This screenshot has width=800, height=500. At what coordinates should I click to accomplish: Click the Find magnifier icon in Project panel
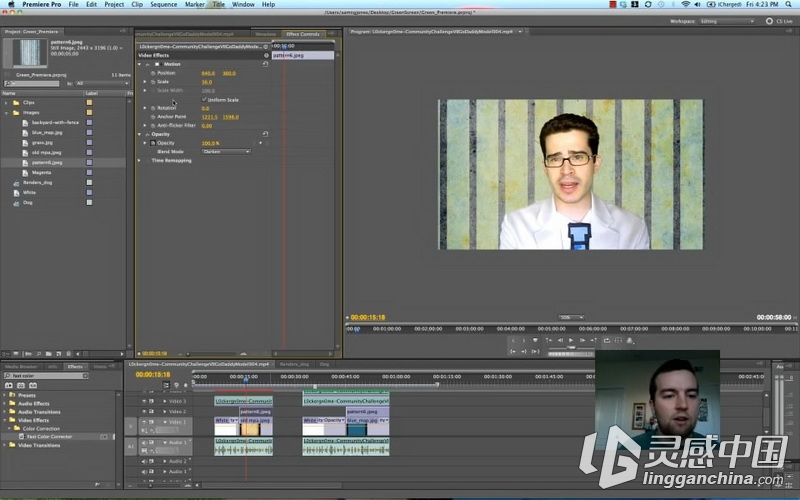pos(38,354)
